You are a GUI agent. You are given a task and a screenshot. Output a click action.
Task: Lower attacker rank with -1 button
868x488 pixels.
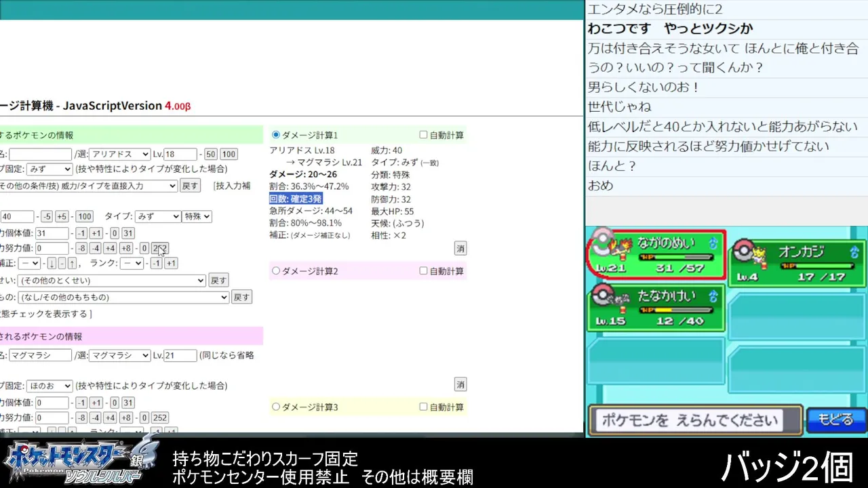tap(156, 263)
